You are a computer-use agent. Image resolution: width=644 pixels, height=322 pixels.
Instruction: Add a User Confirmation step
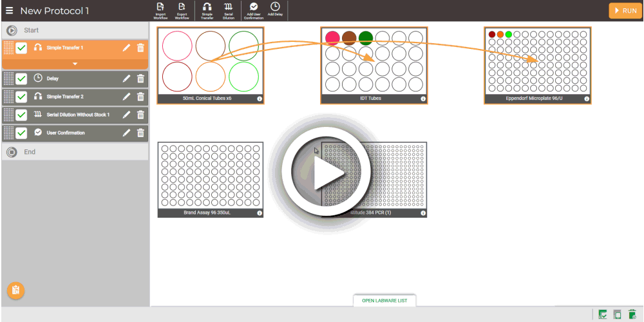pyautogui.click(x=254, y=9)
